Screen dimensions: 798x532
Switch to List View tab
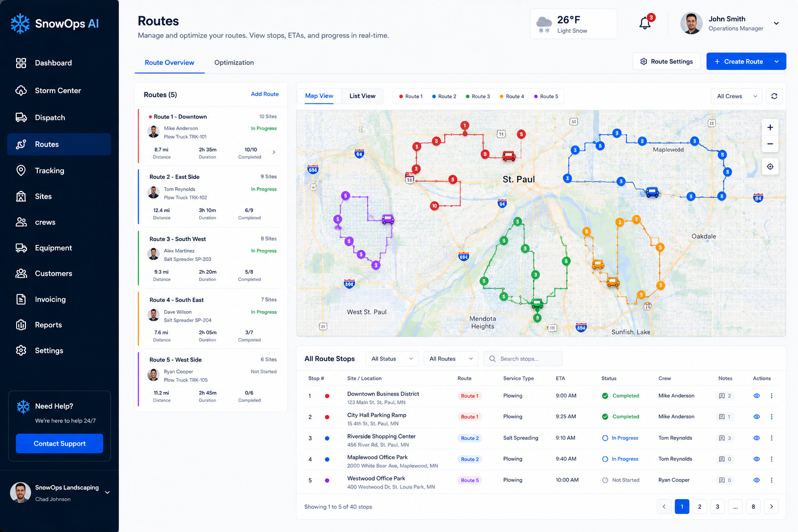[362, 96]
